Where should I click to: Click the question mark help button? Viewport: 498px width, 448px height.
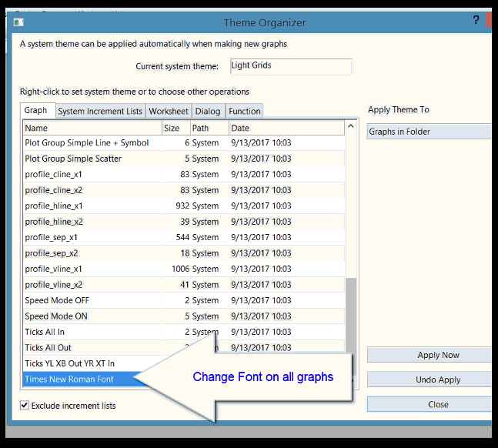pos(476,20)
